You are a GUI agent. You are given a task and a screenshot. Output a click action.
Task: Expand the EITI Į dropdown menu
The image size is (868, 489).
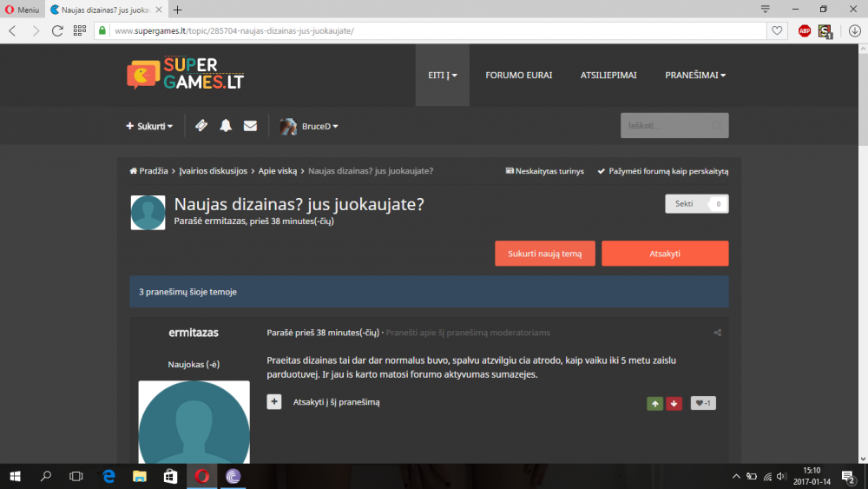tap(443, 76)
